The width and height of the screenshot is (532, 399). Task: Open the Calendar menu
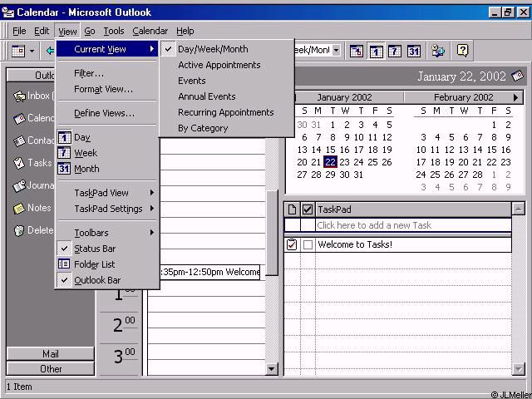(x=150, y=31)
